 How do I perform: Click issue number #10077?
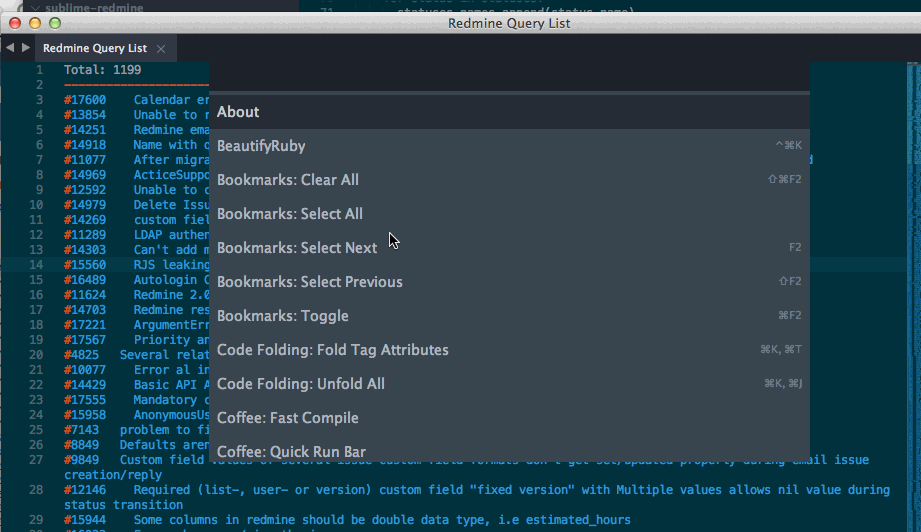click(85, 370)
